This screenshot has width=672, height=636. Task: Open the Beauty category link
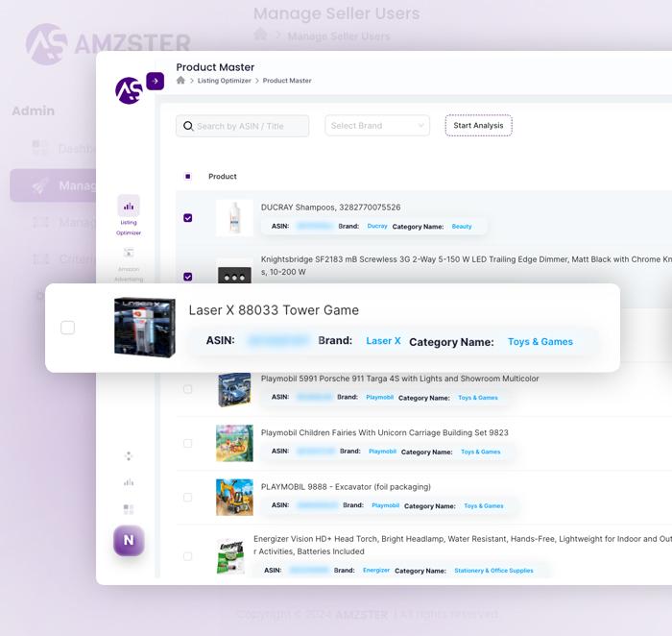(462, 227)
